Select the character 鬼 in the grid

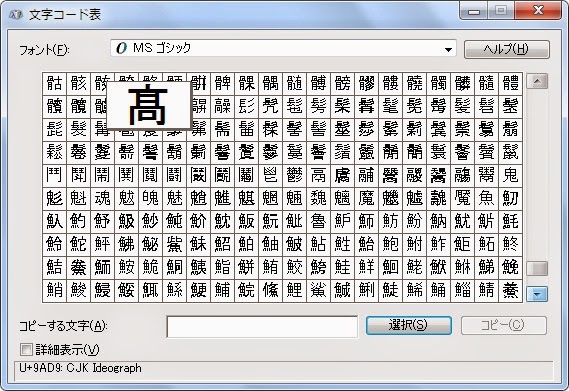pos(511,175)
